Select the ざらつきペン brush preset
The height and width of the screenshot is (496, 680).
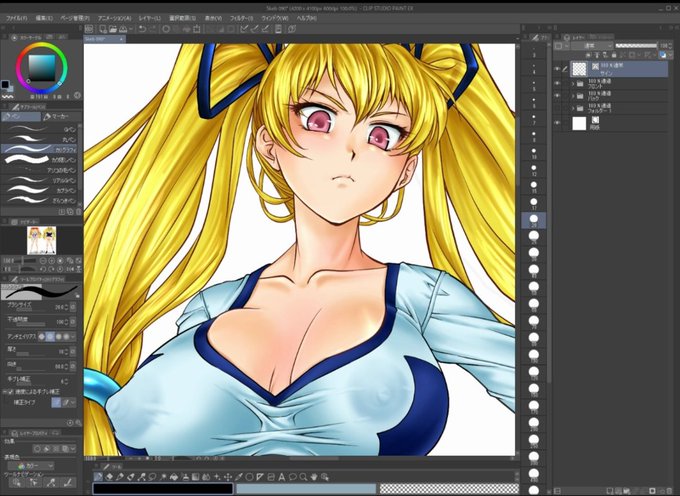[39, 201]
